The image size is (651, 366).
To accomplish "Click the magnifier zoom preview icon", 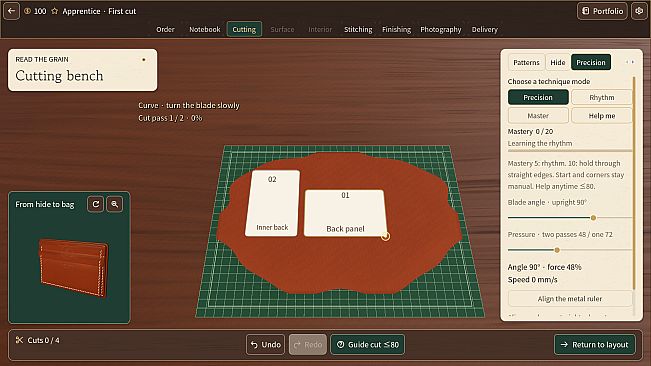I will coord(115,204).
